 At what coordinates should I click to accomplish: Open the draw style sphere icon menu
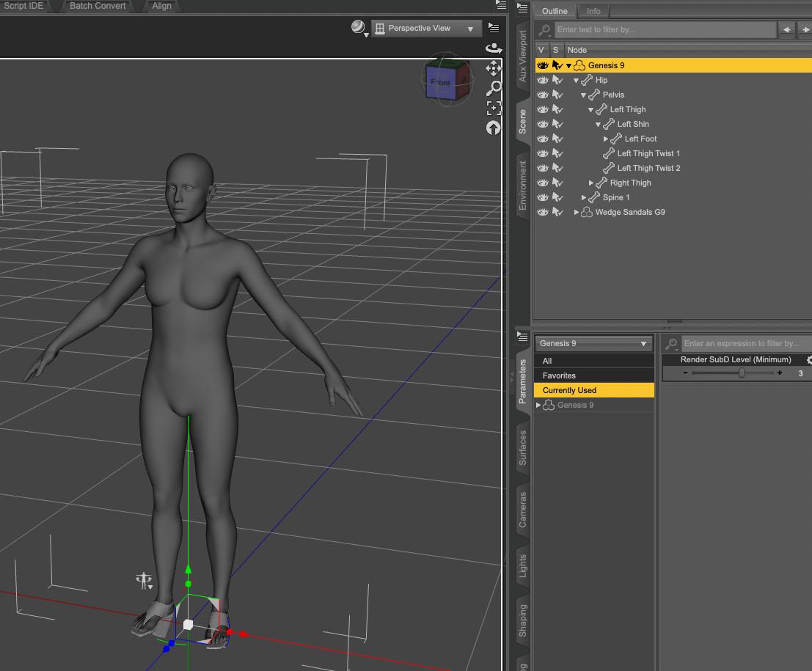click(x=358, y=28)
